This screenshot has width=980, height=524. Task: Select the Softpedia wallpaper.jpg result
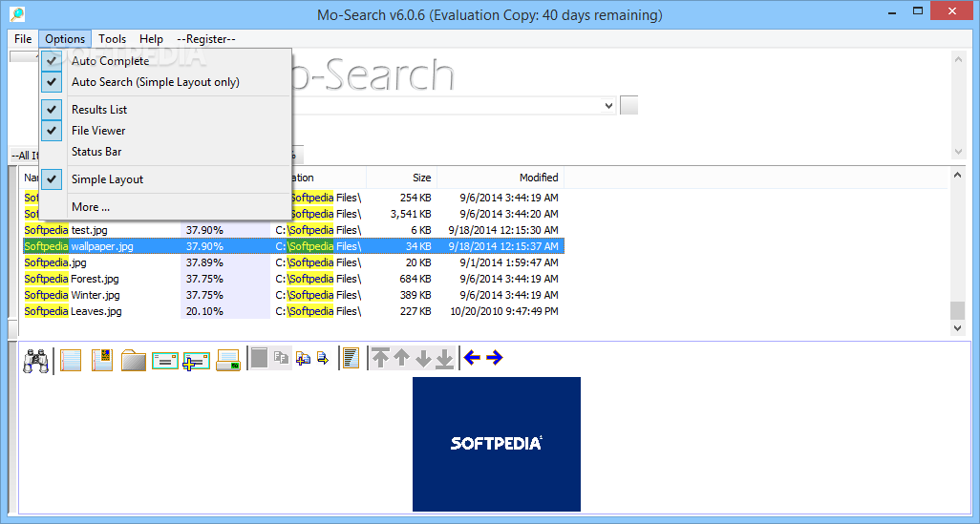tap(293, 246)
